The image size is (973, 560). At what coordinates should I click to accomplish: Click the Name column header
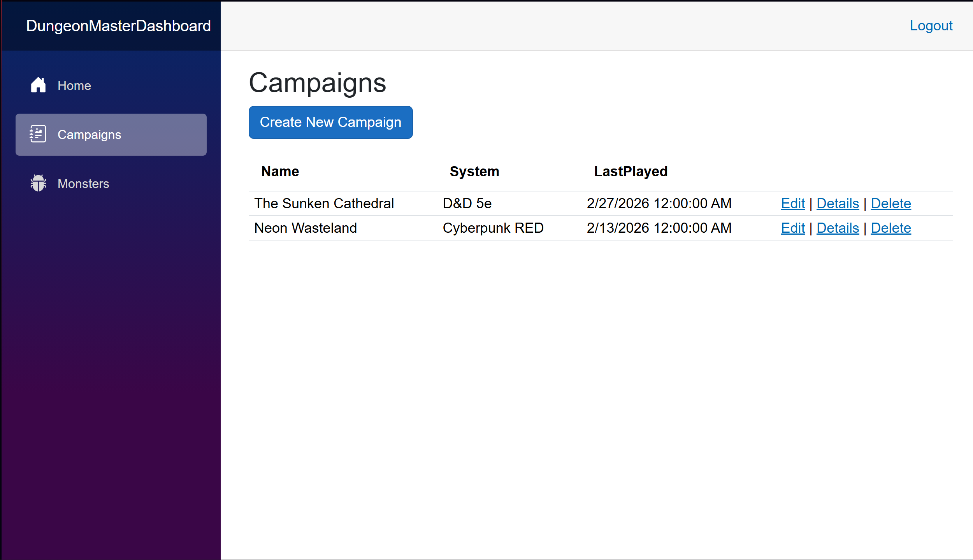click(x=280, y=171)
